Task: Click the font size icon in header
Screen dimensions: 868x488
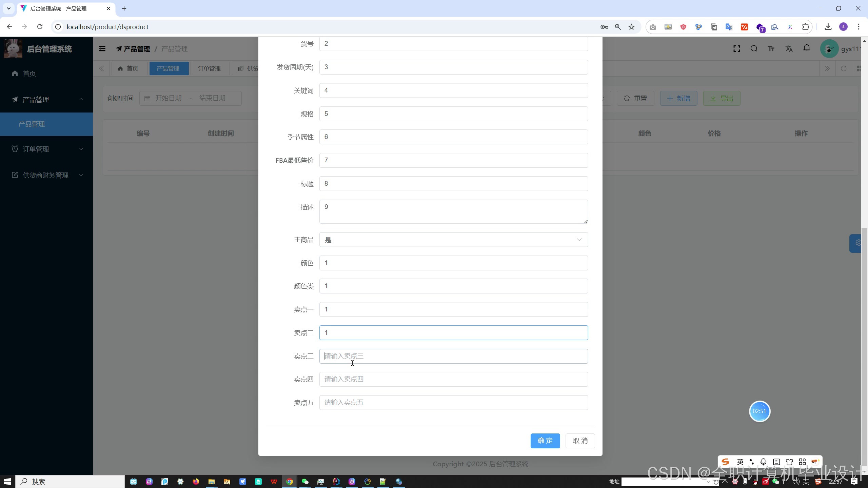Action: point(771,49)
